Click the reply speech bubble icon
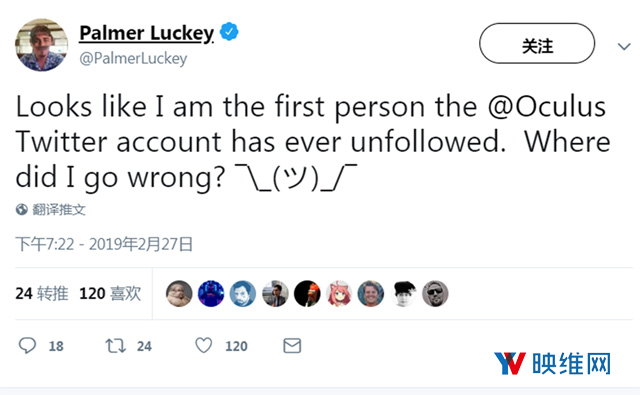 pyautogui.click(x=27, y=346)
